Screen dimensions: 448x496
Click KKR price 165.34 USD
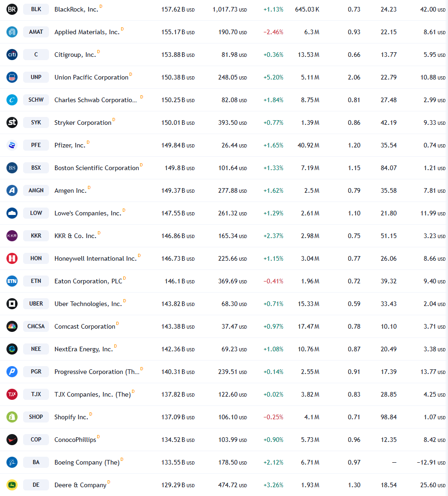coord(233,236)
